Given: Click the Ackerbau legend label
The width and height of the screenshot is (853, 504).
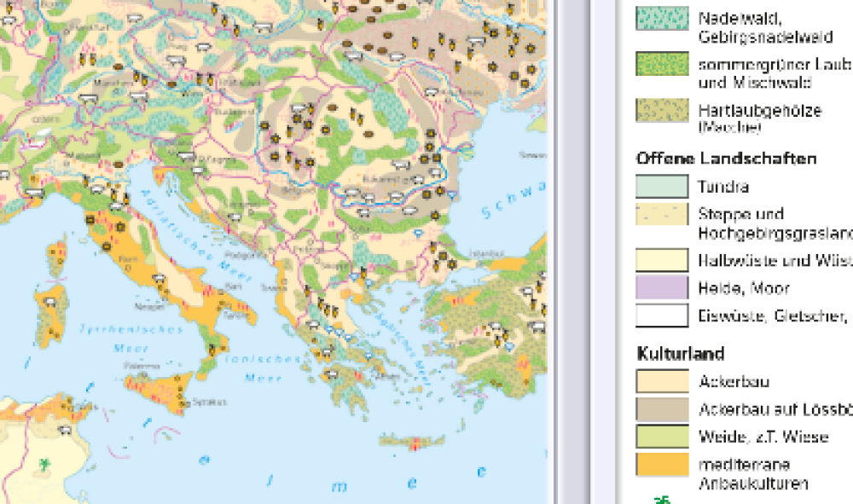Looking at the screenshot, I should [733, 381].
